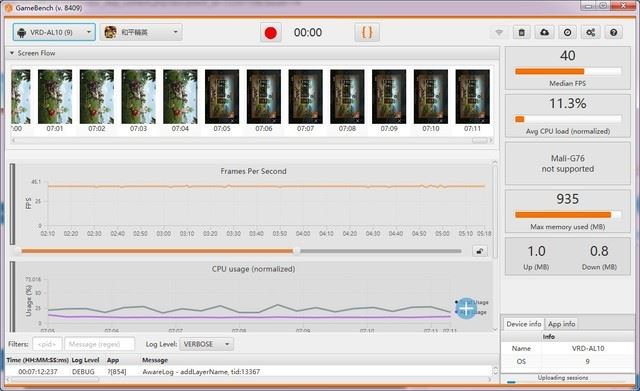Image resolution: width=640 pixels, height=391 pixels.
Task: Click the GameBench (v. 8409) window title
Action: 49,8
